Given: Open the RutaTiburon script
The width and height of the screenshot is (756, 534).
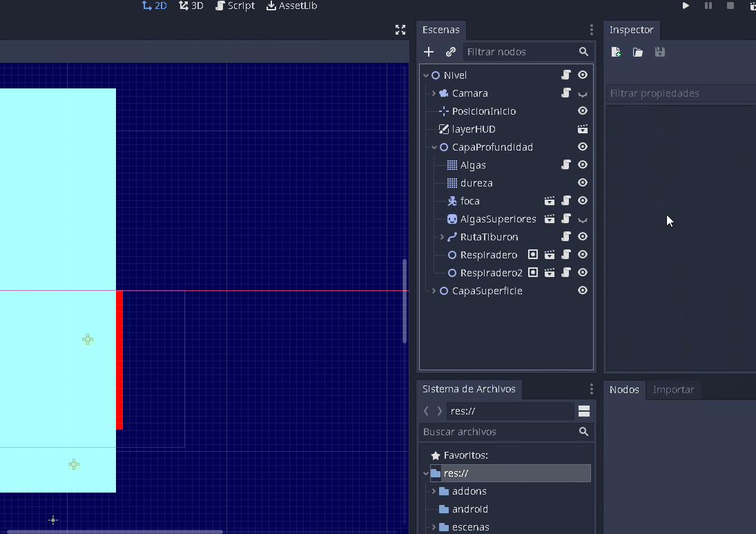Looking at the screenshot, I should [x=566, y=236].
